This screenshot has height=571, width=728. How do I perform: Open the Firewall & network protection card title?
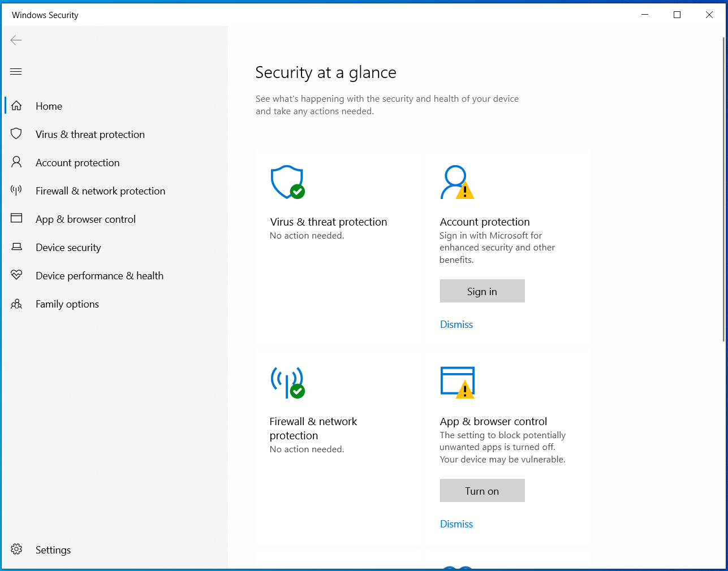(313, 429)
